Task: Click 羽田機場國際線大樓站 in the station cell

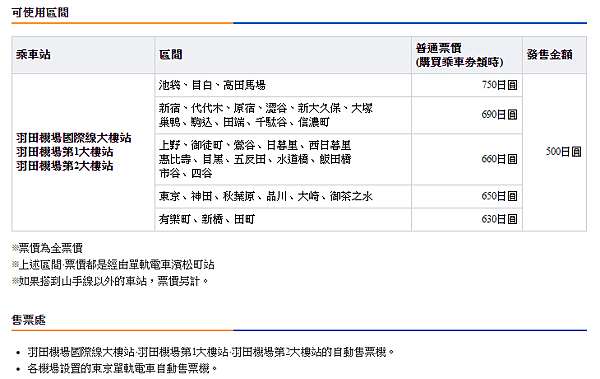Action: 74,138
